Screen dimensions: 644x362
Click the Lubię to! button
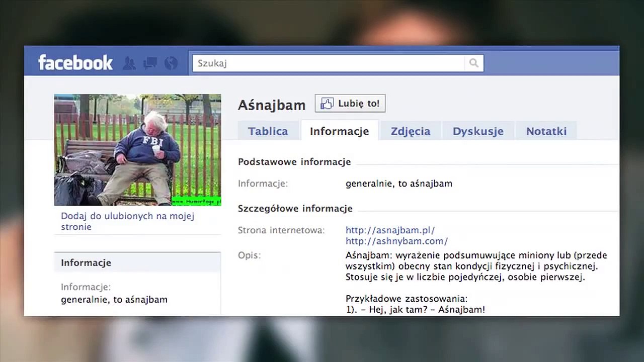[350, 104]
